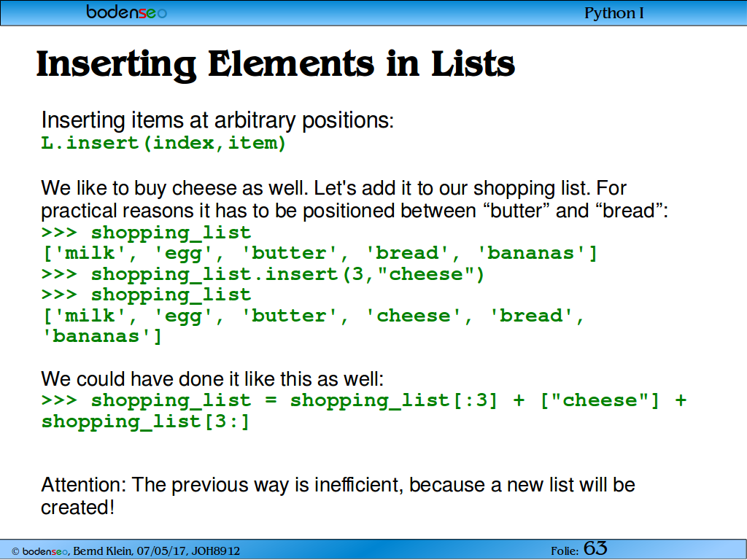Click the first >>> shopping_list prompt line
Screen dimensions: 747x560
point(146,233)
